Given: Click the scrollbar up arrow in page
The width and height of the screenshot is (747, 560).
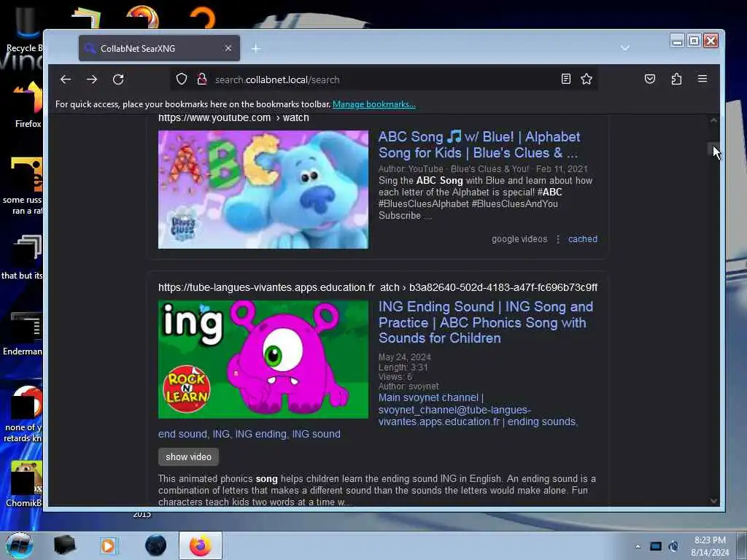Looking at the screenshot, I should pos(713,120).
